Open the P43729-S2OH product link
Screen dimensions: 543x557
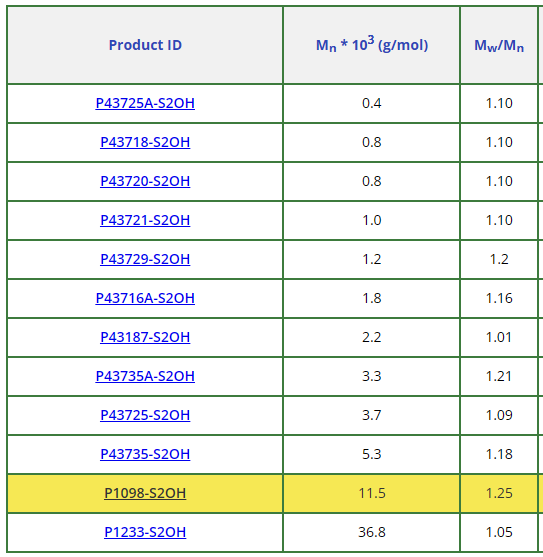(x=145, y=260)
